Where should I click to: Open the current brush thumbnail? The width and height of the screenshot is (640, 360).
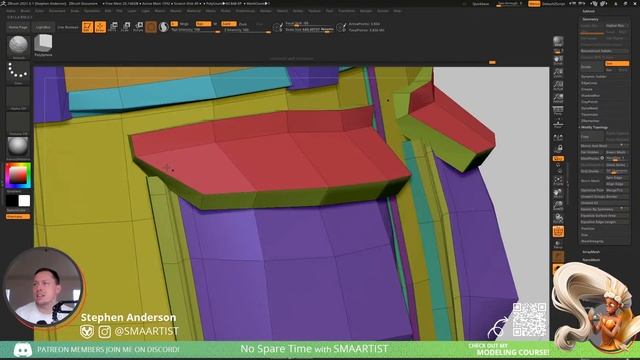coord(18,46)
